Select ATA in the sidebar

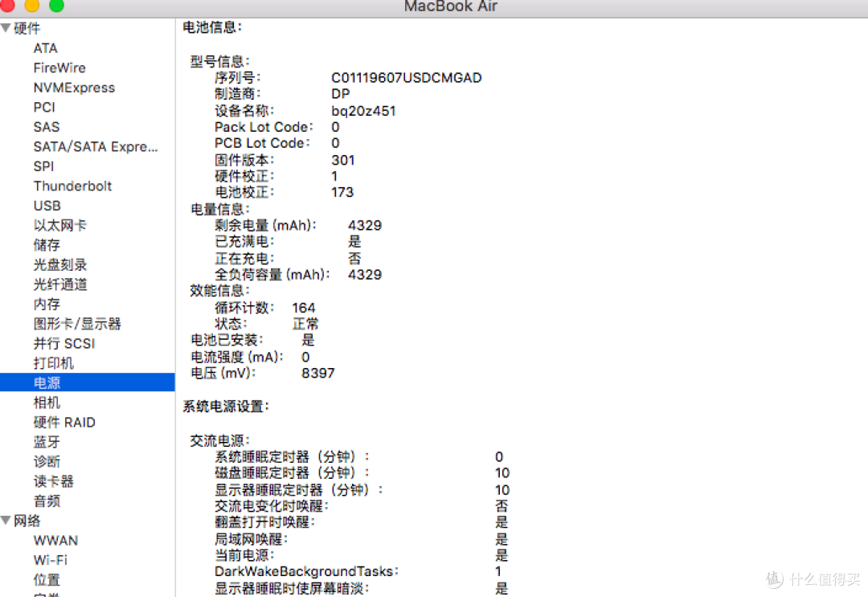45,48
